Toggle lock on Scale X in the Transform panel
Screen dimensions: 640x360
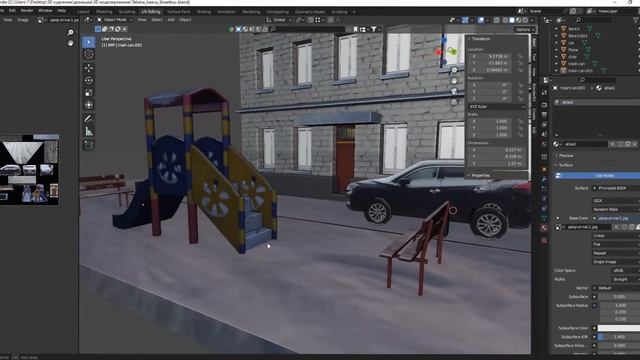[x=520, y=121]
